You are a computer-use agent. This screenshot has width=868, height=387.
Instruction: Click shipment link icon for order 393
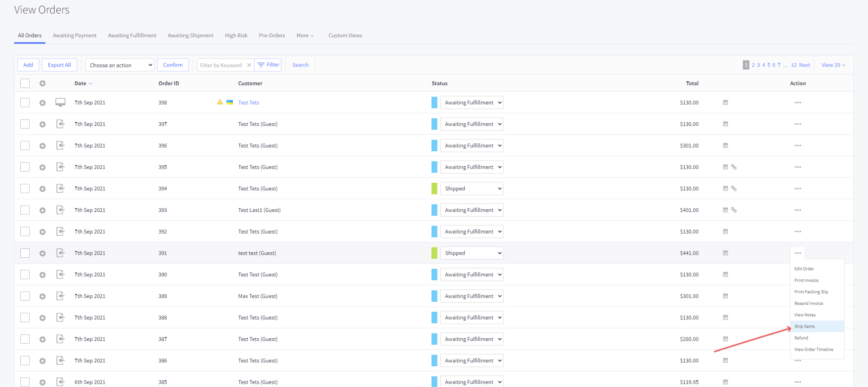734,210
